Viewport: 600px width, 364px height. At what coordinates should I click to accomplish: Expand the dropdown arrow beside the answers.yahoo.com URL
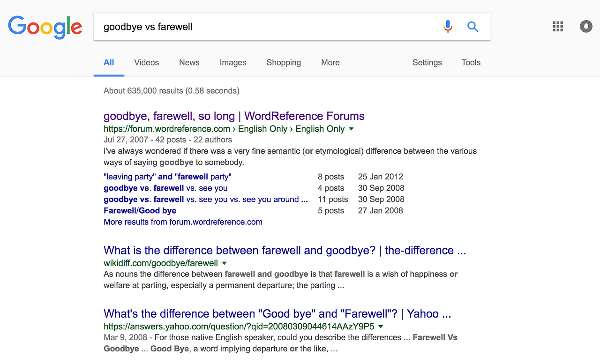pos(381,327)
